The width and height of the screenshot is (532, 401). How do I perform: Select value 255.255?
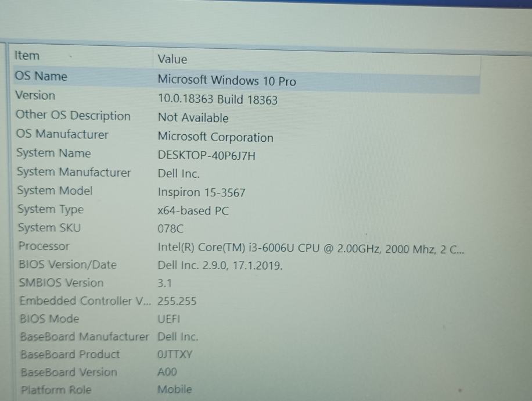tap(177, 301)
